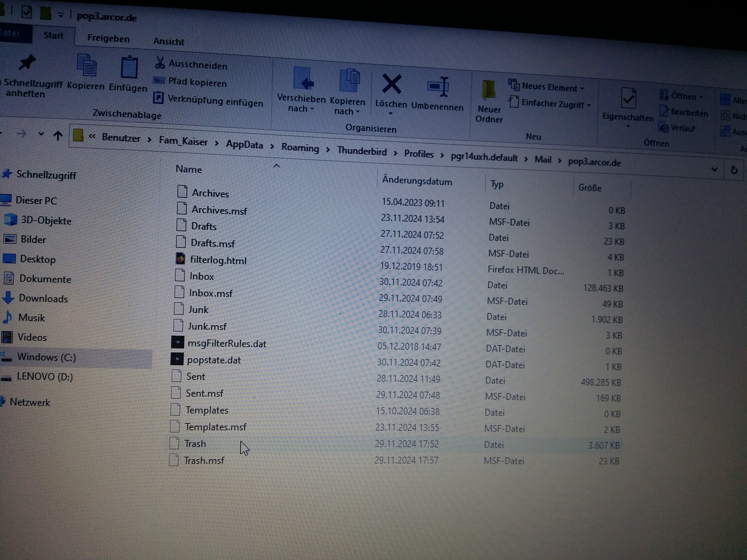Refresh the folder view
This screenshot has height=560, width=747.
click(x=734, y=170)
